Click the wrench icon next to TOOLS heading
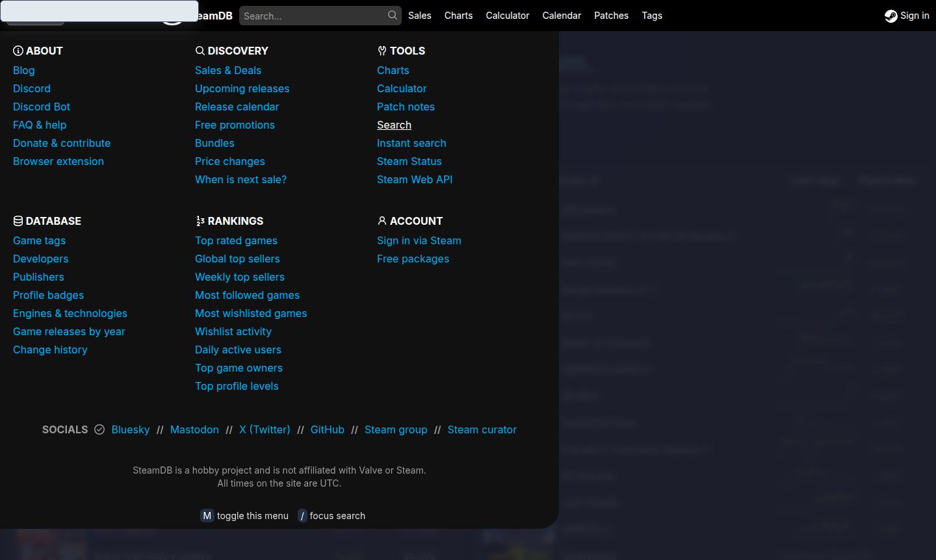Image resolution: width=936 pixels, height=560 pixels. pyautogui.click(x=382, y=50)
